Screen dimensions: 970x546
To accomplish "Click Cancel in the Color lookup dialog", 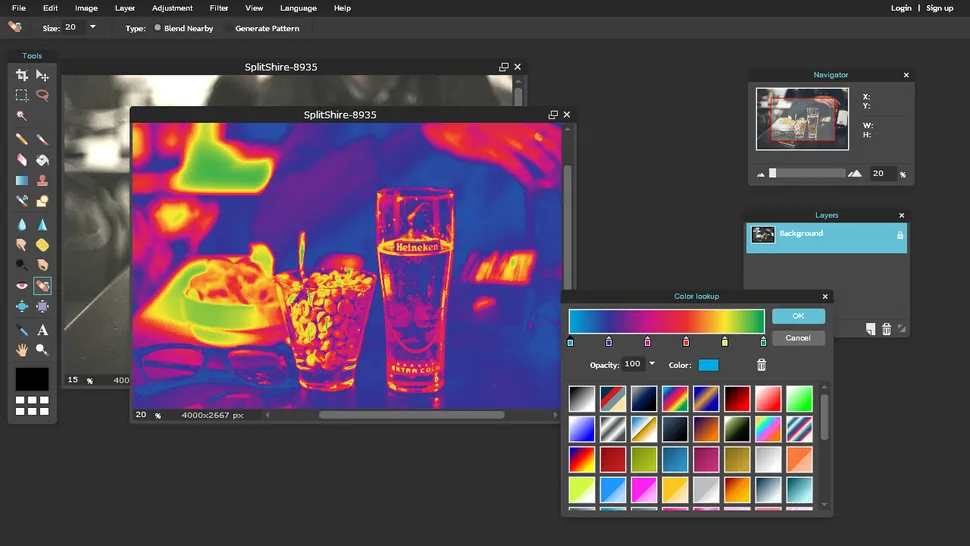I will (x=798, y=338).
